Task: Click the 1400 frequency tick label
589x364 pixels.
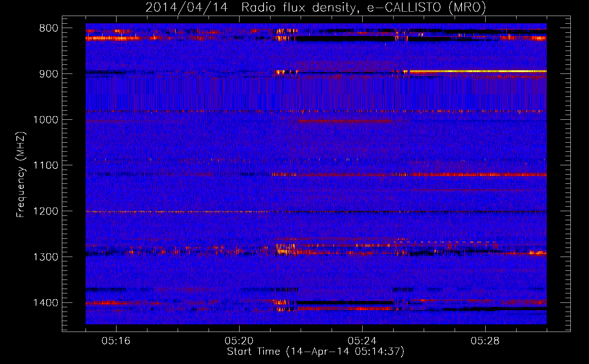Action: [46, 303]
